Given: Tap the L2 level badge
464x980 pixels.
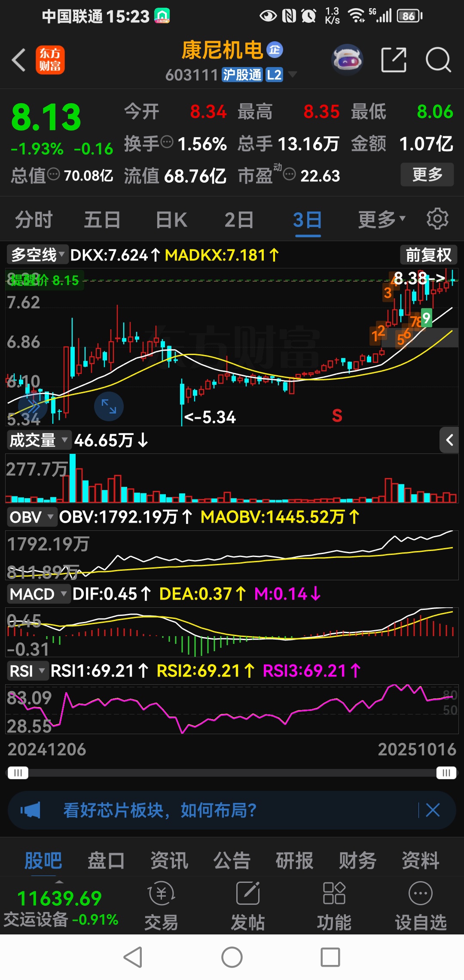Looking at the screenshot, I should pos(274,75).
